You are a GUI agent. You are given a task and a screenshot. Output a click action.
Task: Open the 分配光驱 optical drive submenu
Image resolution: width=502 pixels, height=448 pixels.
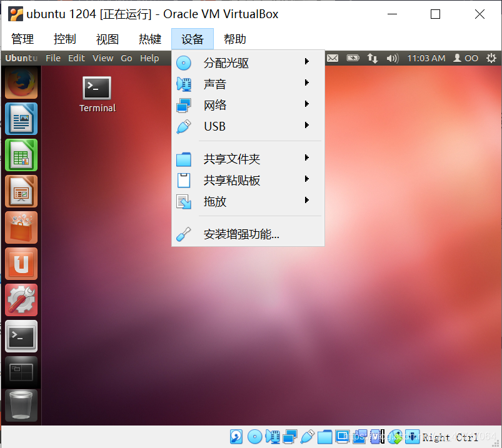point(248,63)
